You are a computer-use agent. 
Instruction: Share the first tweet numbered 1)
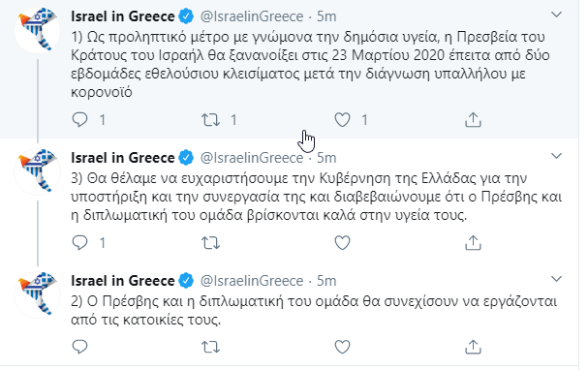click(473, 119)
